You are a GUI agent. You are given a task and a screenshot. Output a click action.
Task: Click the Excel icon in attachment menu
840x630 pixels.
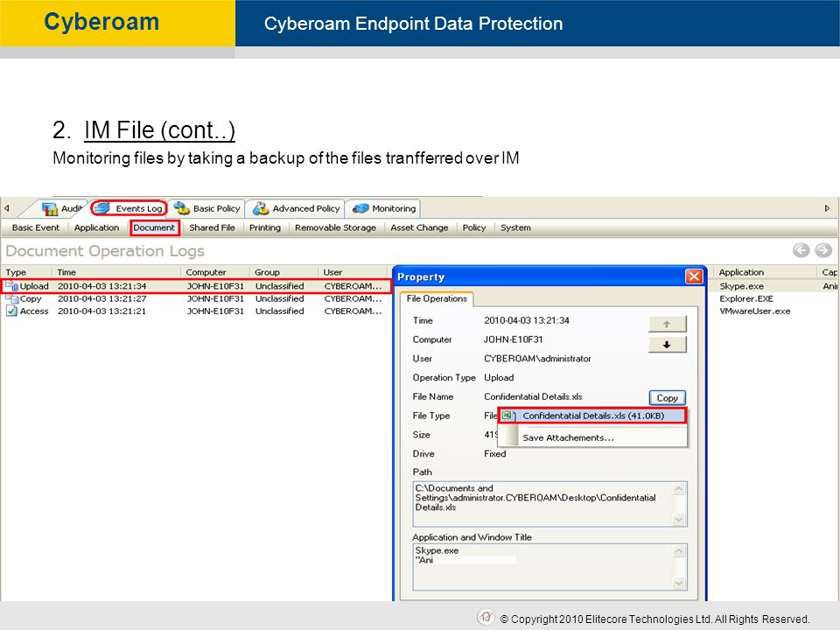click(x=508, y=416)
